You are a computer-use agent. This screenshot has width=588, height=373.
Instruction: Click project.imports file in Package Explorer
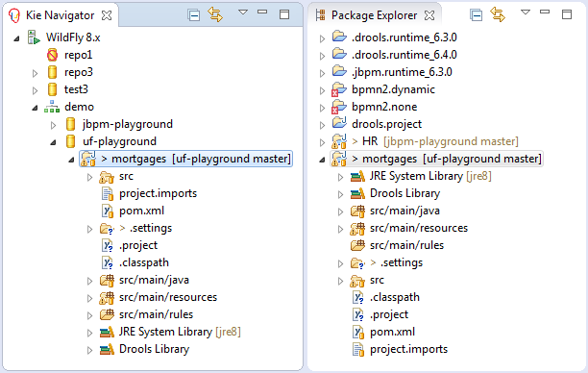point(408,349)
